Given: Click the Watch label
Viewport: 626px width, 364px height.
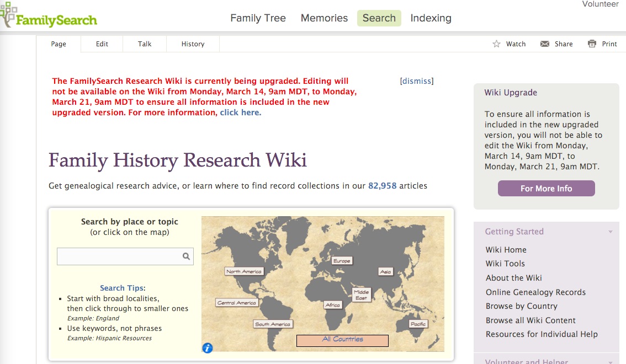Looking at the screenshot, I should tap(516, 44).
